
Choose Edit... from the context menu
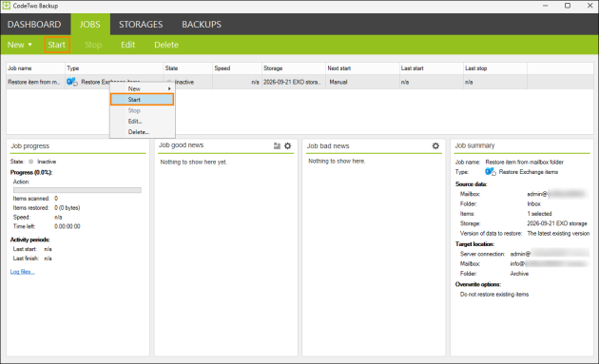click(x=143, y=121)
